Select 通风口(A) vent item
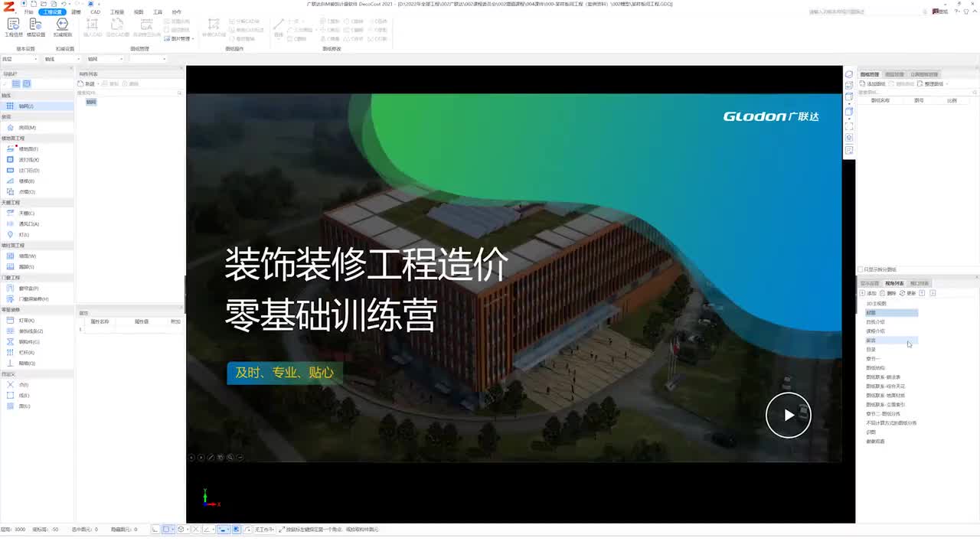 click(x=37, y=224)
